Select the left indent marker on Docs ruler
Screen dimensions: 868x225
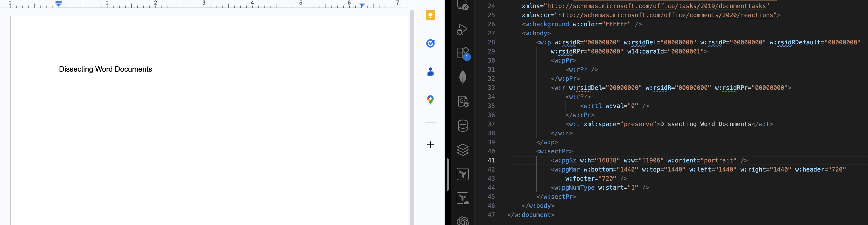[59, 4]
